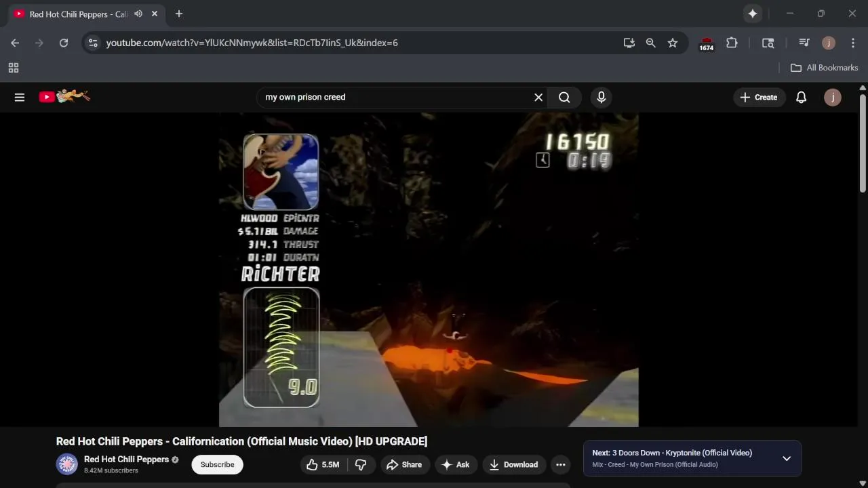
Task: Click the Gemini sparkle icon in the title bar
Action: tap(752, 14)
